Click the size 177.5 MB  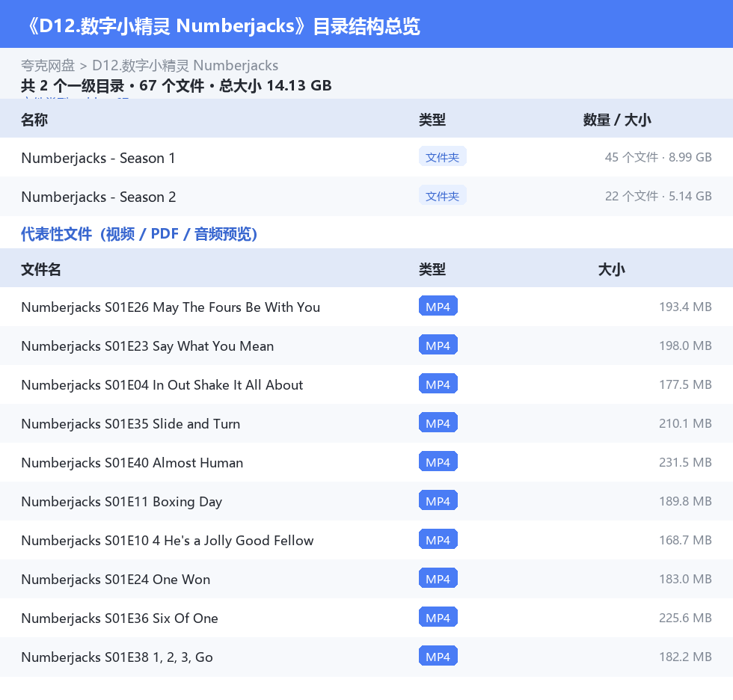pos(685,384)
